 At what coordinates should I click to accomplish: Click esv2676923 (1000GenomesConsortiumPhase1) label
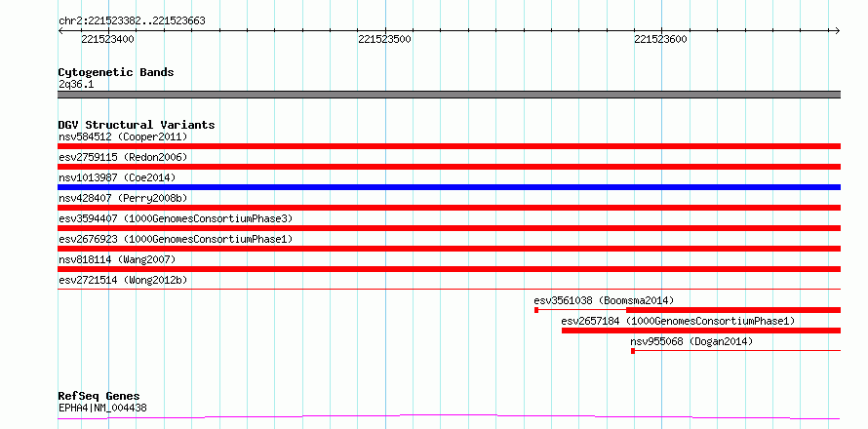tap(176, 239)
